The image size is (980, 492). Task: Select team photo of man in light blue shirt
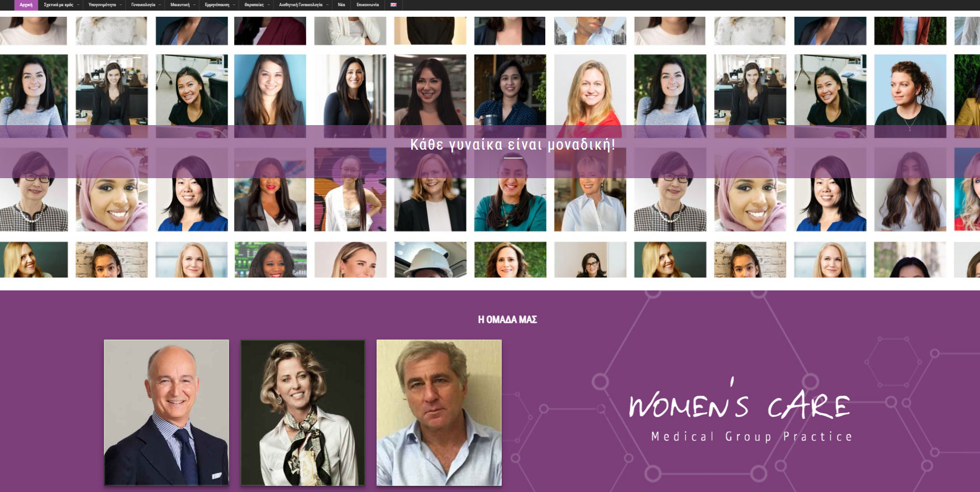pyautogui.click(x=439, y=412)
